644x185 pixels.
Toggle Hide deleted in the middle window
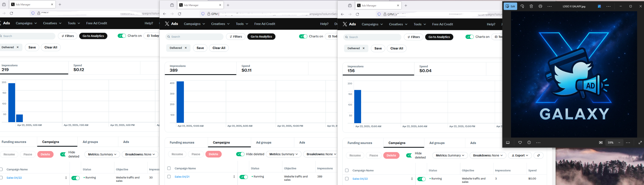(240, 154)
